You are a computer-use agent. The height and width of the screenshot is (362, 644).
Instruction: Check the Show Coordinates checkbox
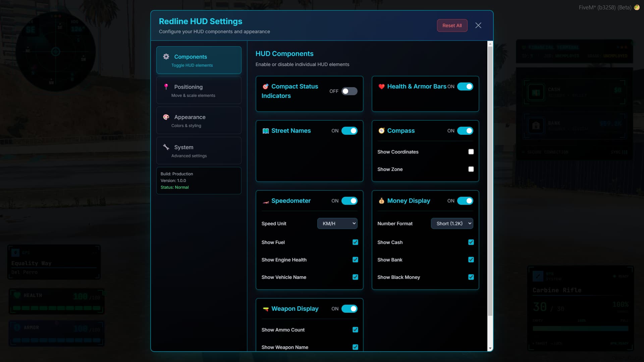click(471, 152)
